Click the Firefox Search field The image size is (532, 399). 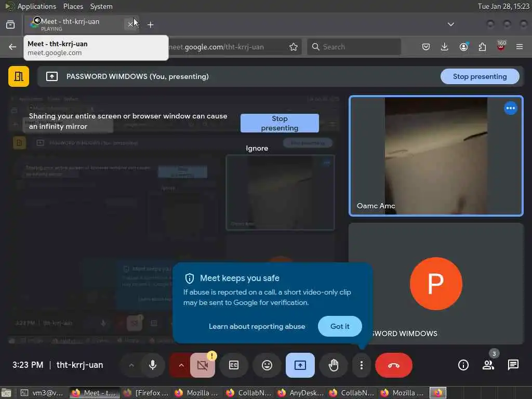(354, 47)
